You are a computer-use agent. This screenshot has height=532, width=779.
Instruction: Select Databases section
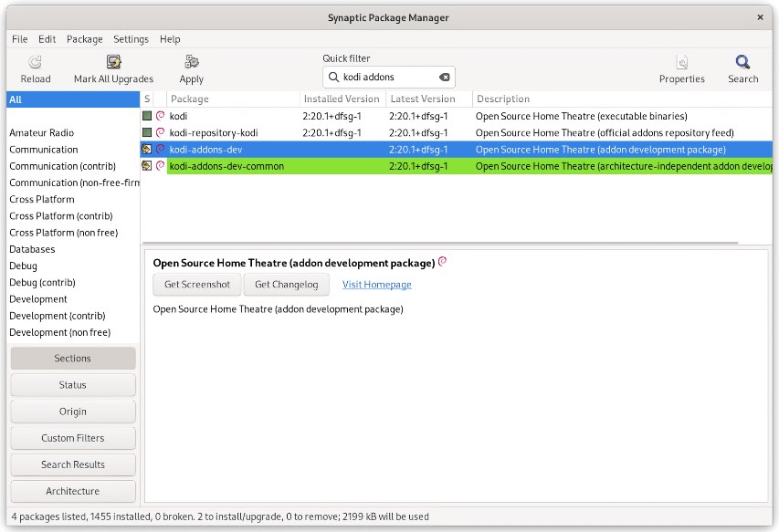click(x=73, y=249)
